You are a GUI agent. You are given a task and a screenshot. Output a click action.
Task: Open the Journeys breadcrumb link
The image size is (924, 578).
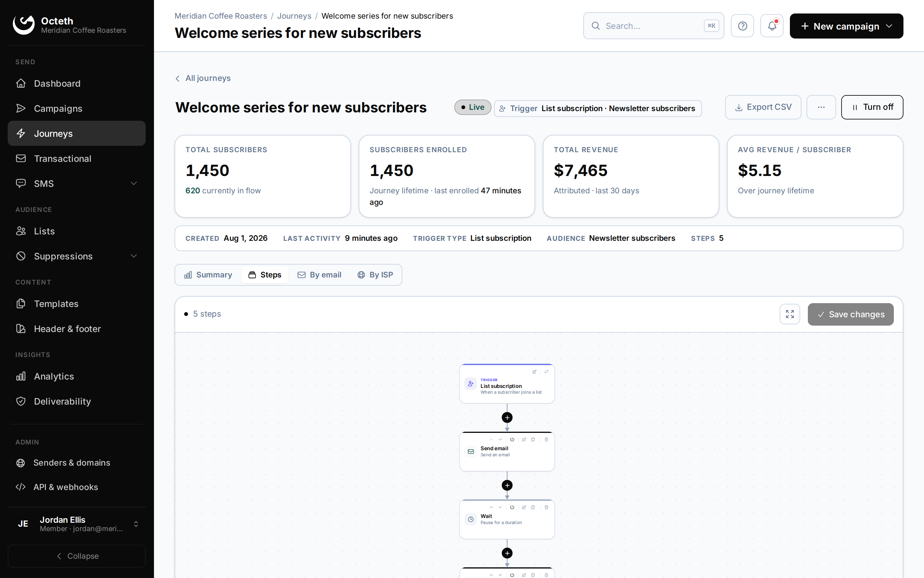[294, 16]
